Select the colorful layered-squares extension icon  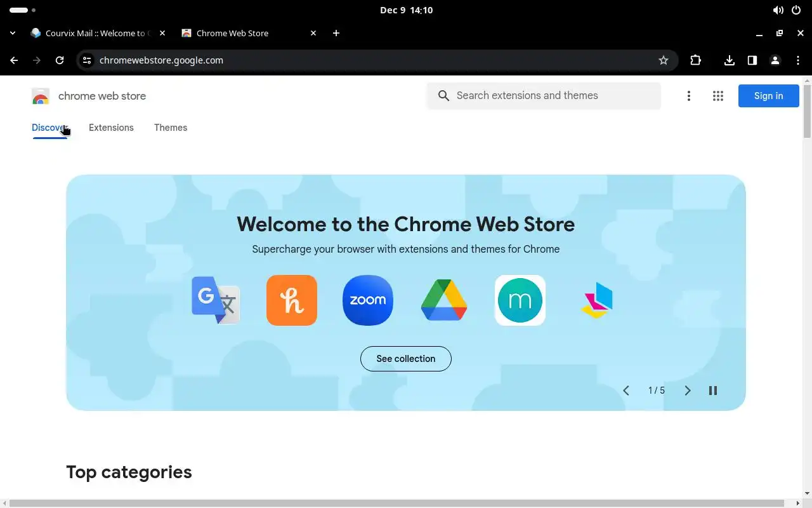(596, 300)
